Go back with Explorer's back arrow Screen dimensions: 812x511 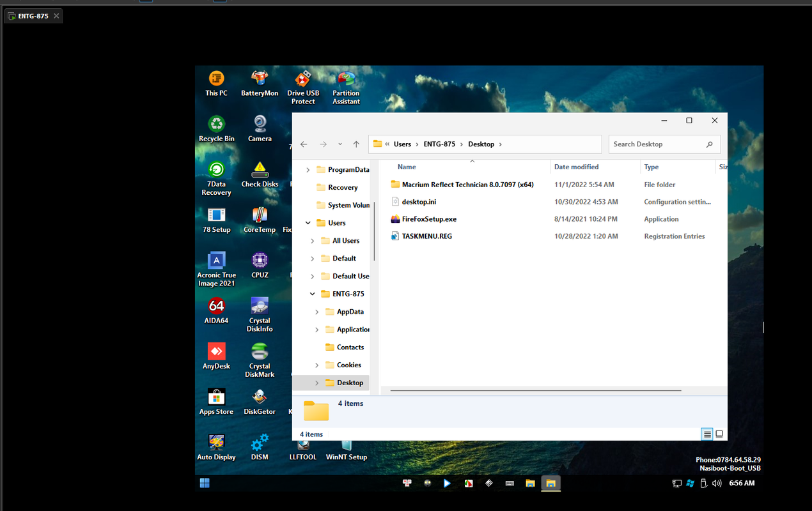click(304, 144)
